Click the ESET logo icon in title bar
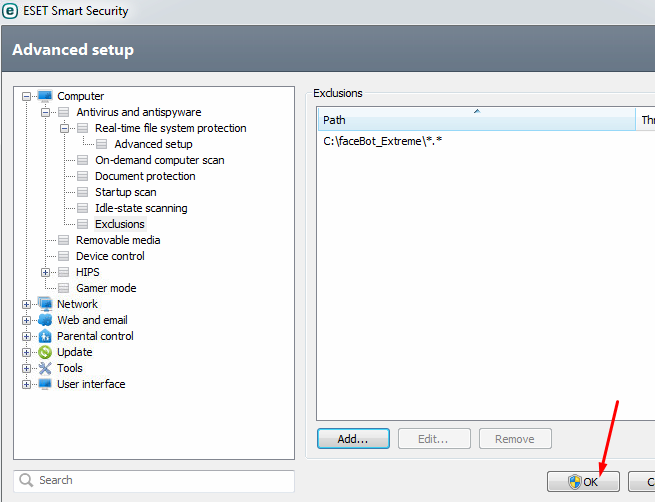The width and height of the screenshot is (655, 502). click(x=10, y=11)
